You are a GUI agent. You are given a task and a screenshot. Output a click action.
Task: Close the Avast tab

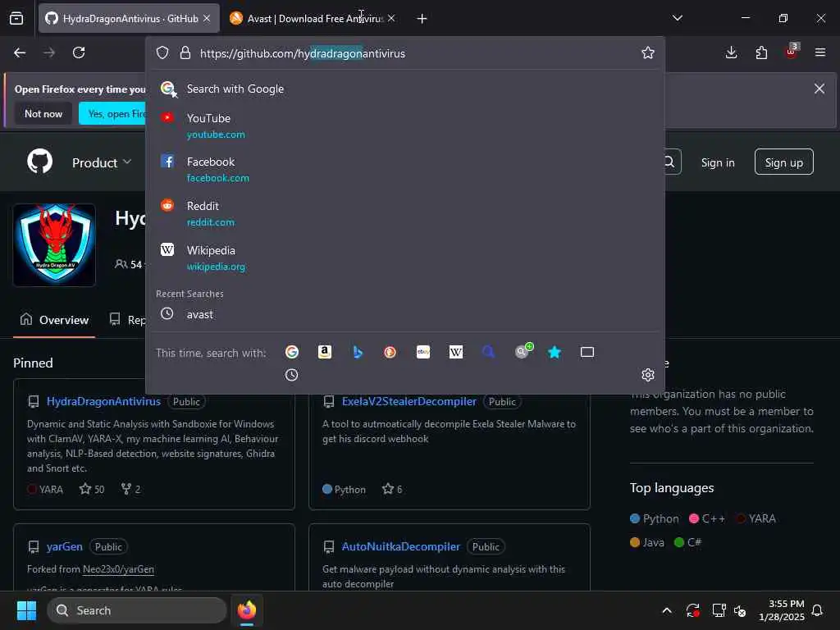[x=391, y=18]
